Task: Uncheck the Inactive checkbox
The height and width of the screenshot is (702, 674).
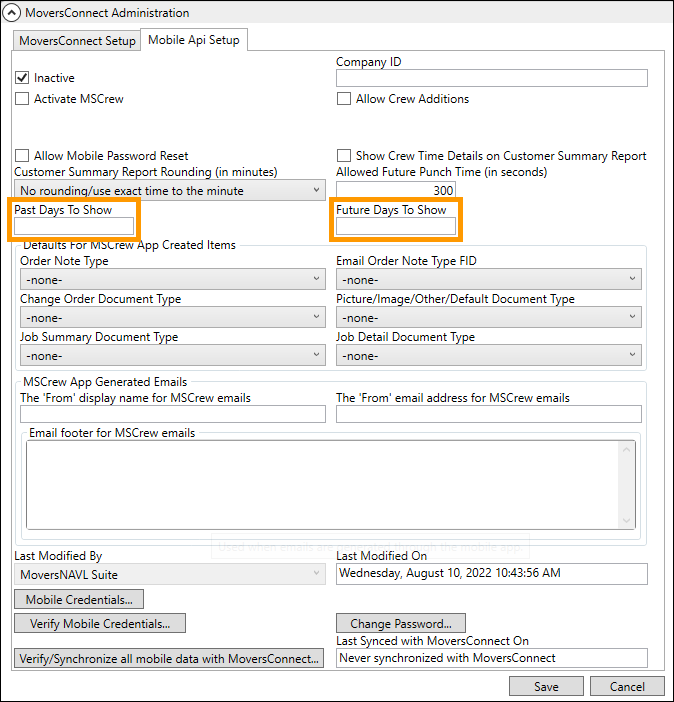Action: click(23, 78)
